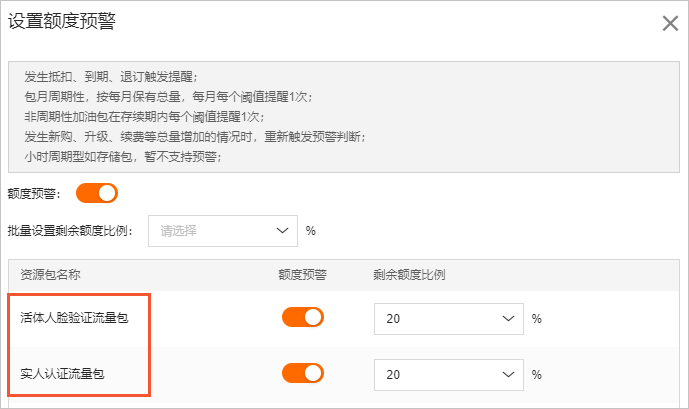
Task: Click chevron arrow in 活体人脸验证流量包 row
Action: click(x=508, y=319)
